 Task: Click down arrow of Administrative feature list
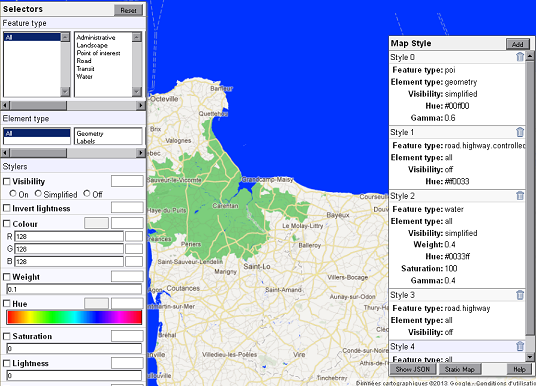pos(137,92)
